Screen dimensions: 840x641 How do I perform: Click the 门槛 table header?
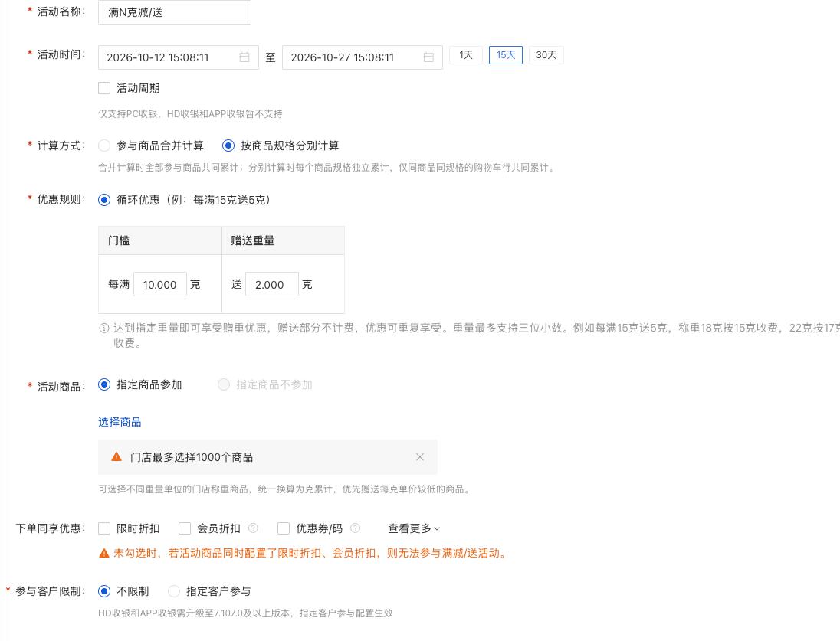tap(160, 240)
